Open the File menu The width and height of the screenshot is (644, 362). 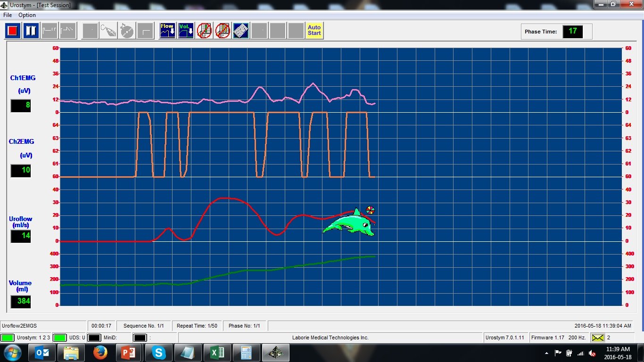[8, 15]
